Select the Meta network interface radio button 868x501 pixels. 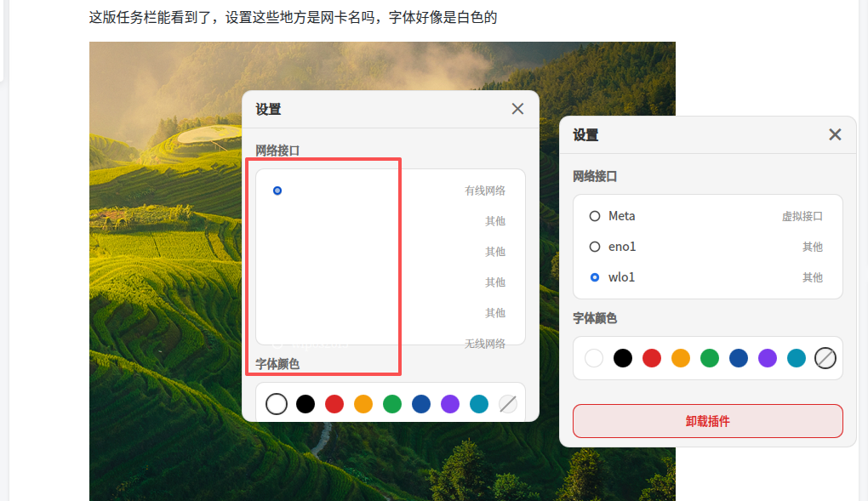point(595,216)
